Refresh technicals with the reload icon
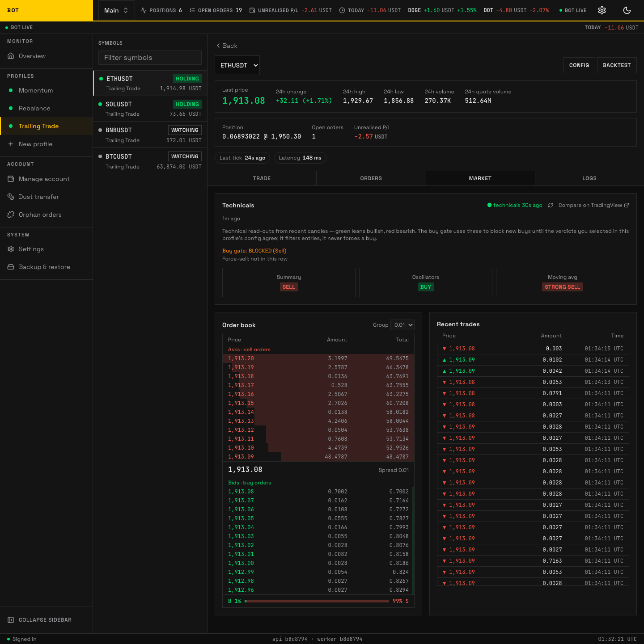 pos(551,205)
